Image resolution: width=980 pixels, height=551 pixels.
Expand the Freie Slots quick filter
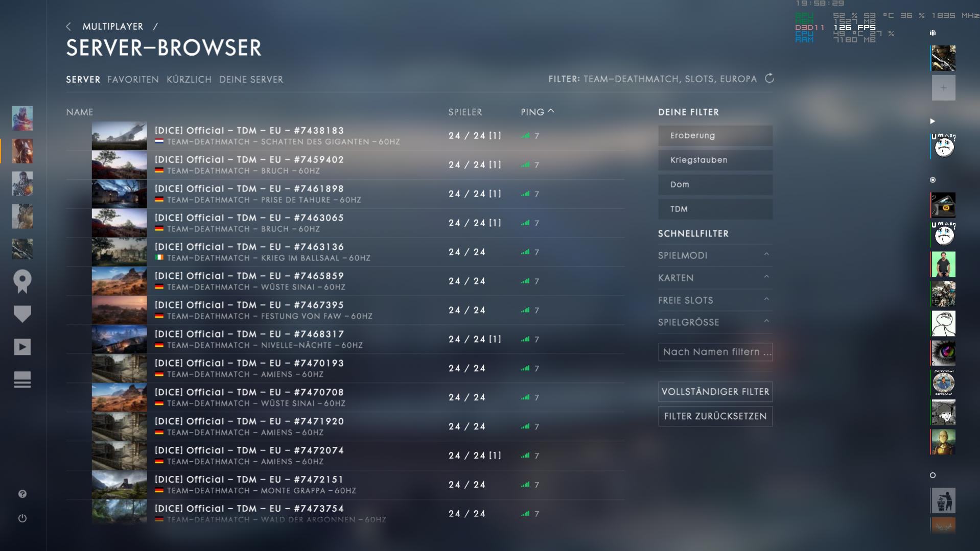click(x=715, y=300)
